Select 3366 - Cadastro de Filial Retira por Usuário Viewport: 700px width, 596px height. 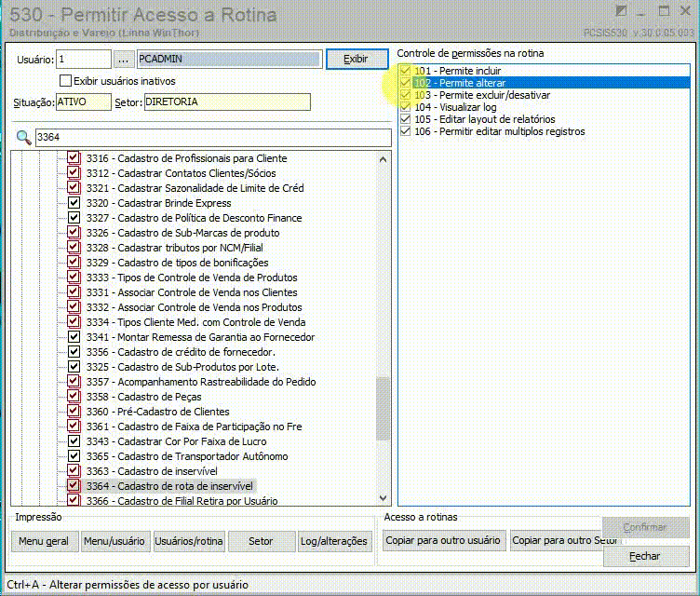click(182, 501)
